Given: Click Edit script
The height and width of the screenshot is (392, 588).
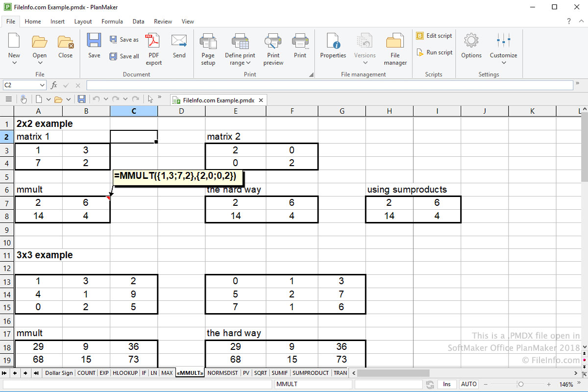Looking at the screenshot, I should click(x=434, y=36).
